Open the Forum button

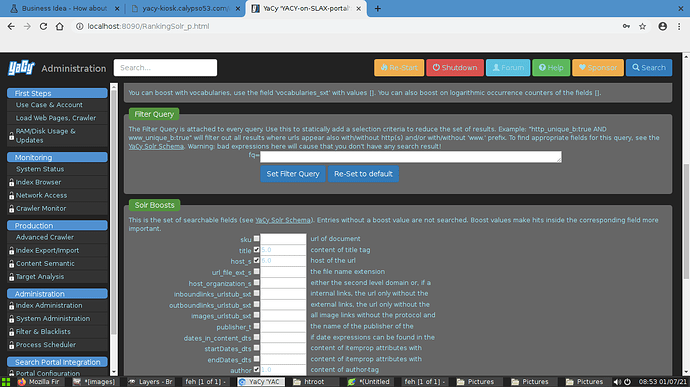click(508, 68)
